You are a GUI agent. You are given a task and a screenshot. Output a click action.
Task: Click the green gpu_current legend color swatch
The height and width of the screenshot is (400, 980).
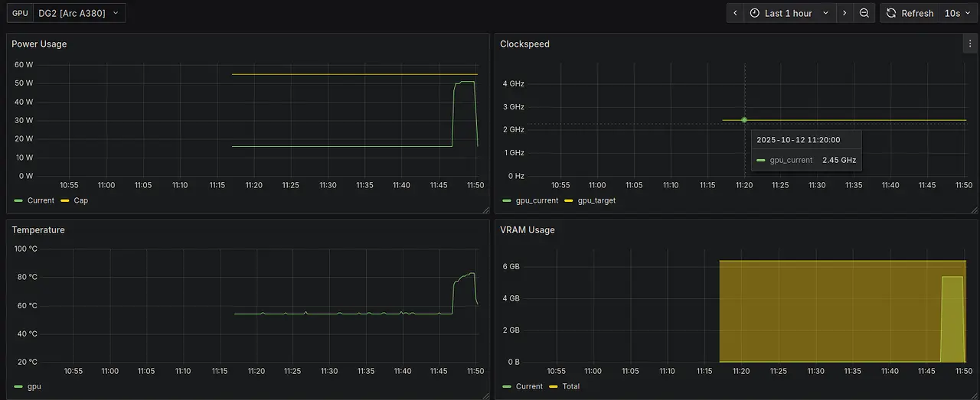coord(507,200)
